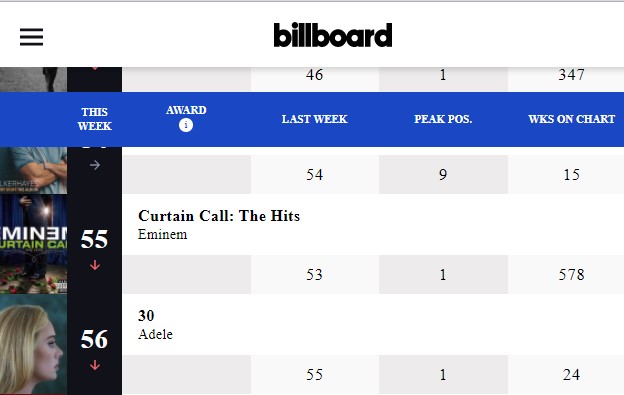Image resolution: width=624 pixels, height=395 pixels.
Task: Select the Wks on Chart column header
Action: [x=571, y=119]
